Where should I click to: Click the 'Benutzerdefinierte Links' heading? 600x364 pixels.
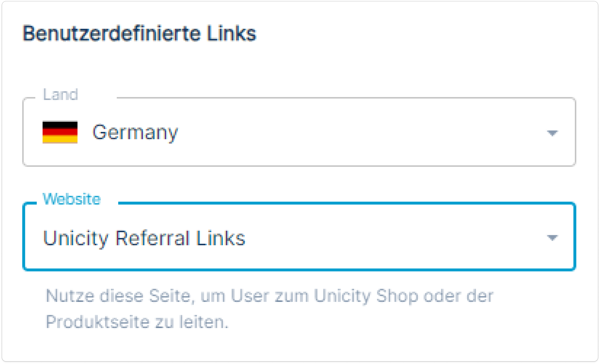pos(140,33)
